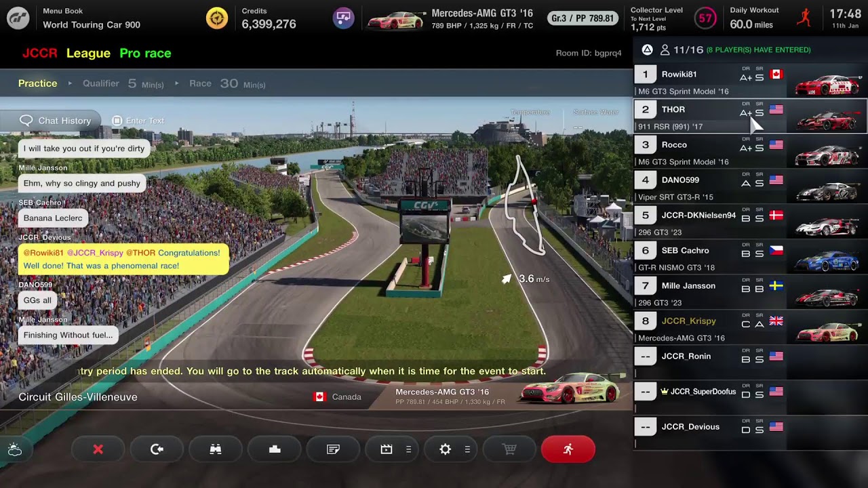Click the Gr.3 / PP 789.81 badge
The height and width of the screenshot is (488, 868).
coord(583,18)
